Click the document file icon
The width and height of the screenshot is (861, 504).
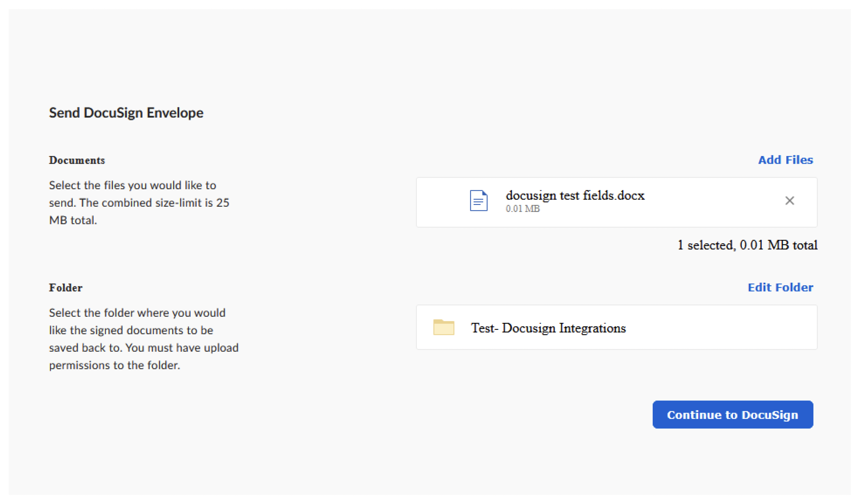pos(479,201)
